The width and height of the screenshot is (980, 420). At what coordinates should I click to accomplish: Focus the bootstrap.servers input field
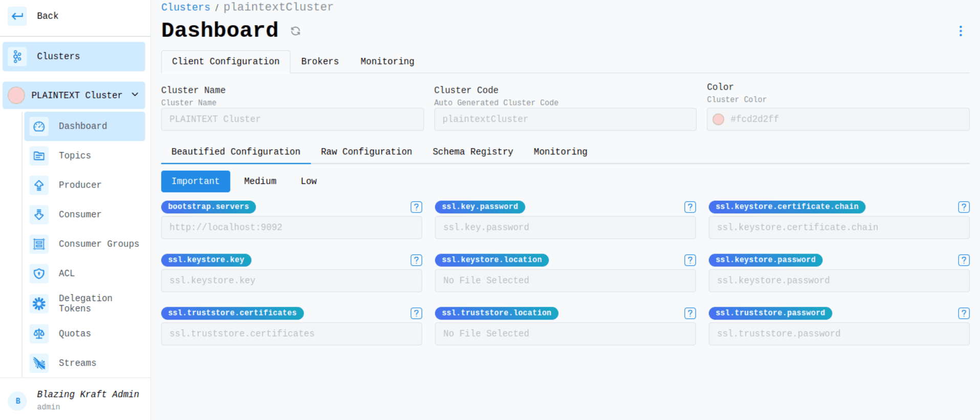coord(292,227)
